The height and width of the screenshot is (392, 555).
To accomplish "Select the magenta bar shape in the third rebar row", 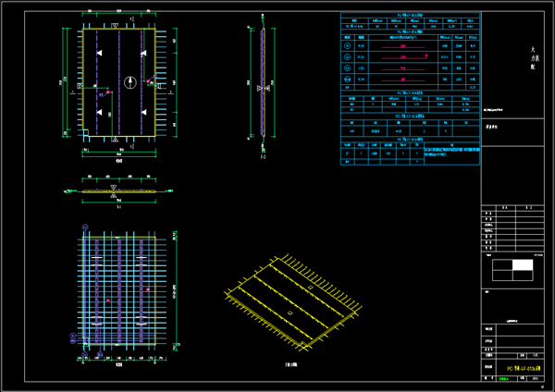I will (402, 69).
